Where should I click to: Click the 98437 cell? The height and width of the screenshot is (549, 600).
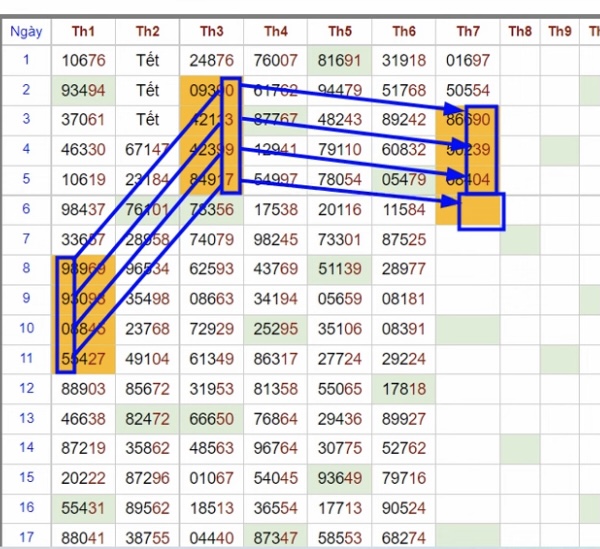[x=83, y=210]
